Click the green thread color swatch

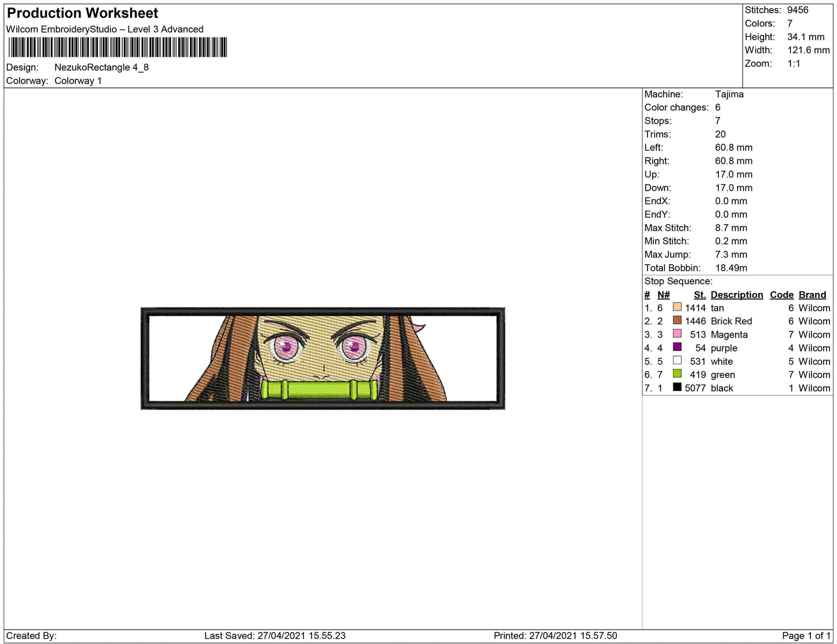(677, 374)
